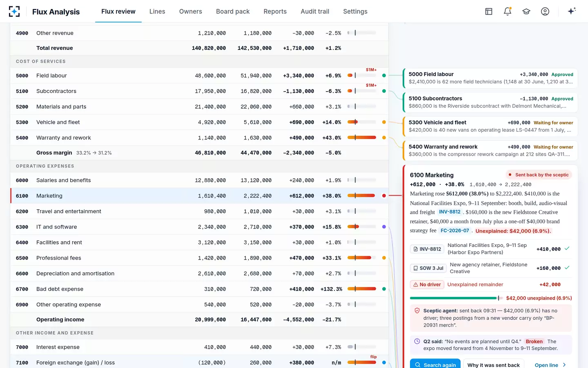
Task: Click the blue status dot for Foreign exchange
Action: coord(384,363)
